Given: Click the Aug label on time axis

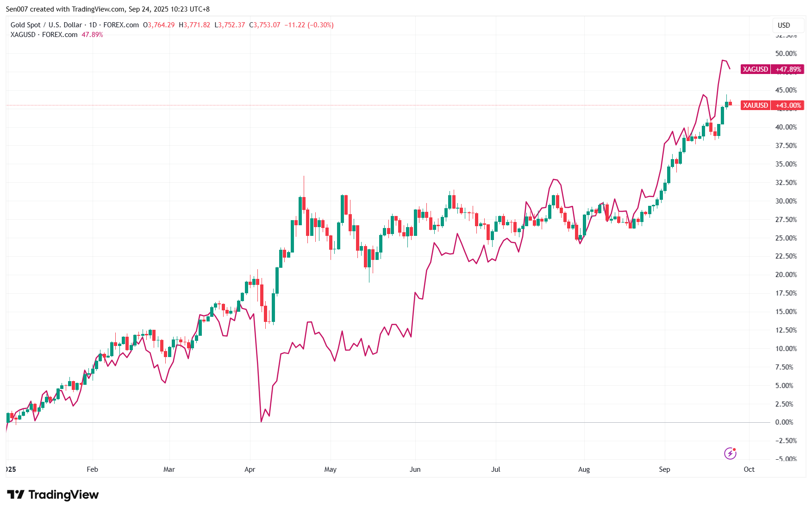Looking at the screenshot, I should point(584,469).
